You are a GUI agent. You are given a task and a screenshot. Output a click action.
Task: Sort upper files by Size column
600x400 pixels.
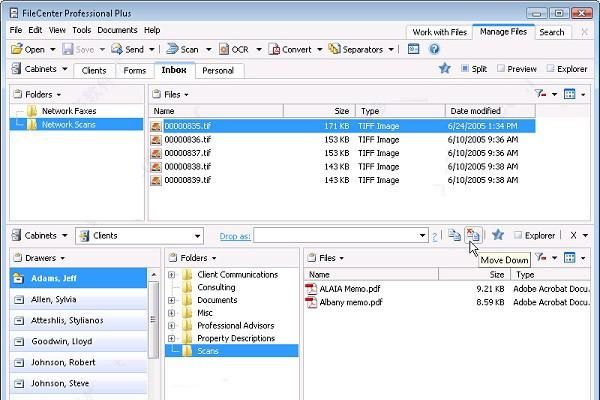319,111
